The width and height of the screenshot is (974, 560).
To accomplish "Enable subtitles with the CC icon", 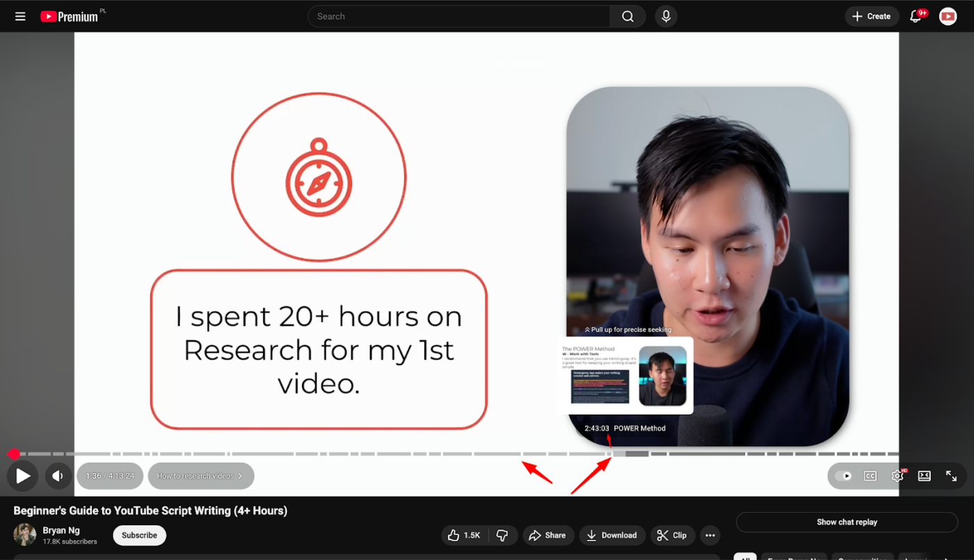I will [870, 476].
